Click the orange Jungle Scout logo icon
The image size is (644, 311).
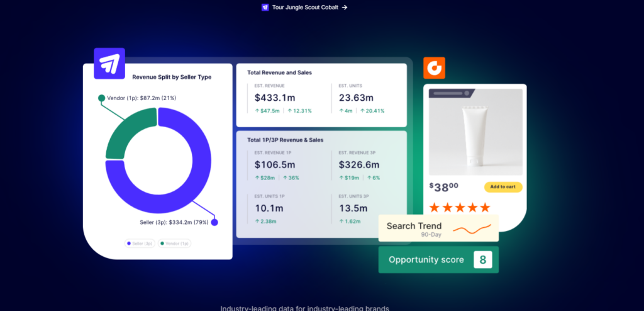click(x=434, y=67)
